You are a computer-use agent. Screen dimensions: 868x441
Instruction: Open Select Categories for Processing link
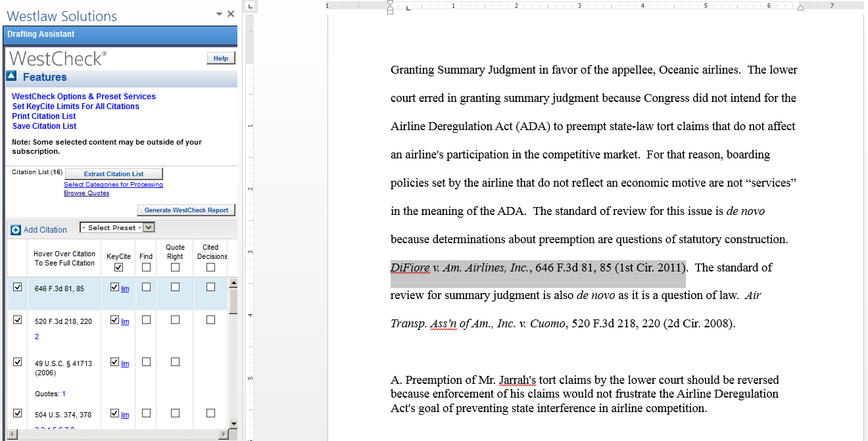tap(113, 185)
